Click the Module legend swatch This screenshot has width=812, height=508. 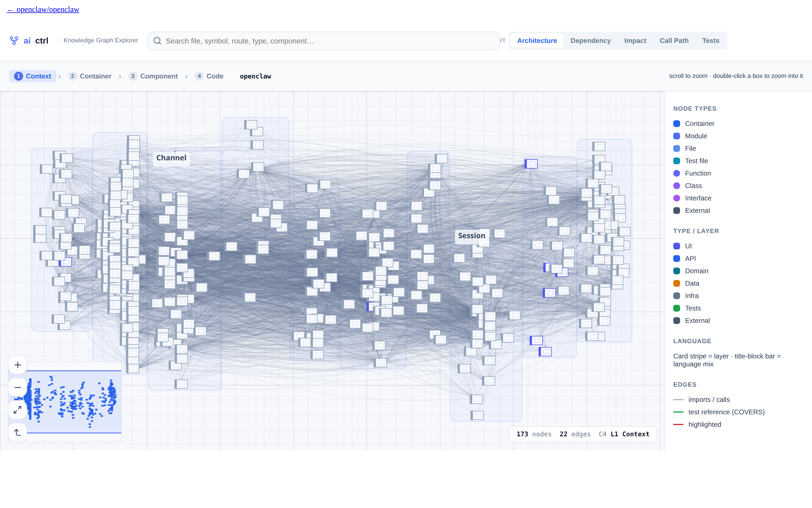pos(676,136)
